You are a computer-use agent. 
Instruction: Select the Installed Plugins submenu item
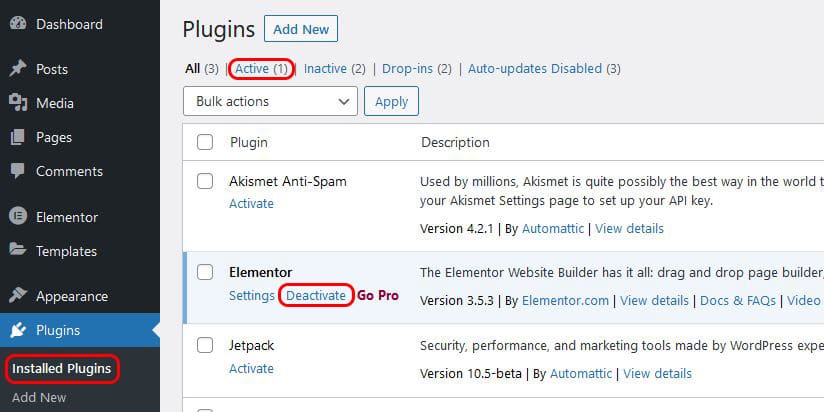[x=62, y=368]
